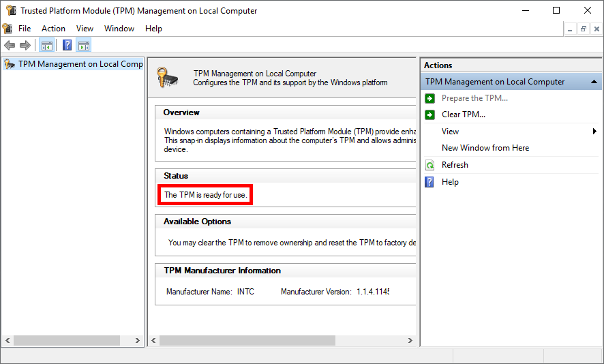
Task: Click New Window from Here action
Action: coord(485,148)
